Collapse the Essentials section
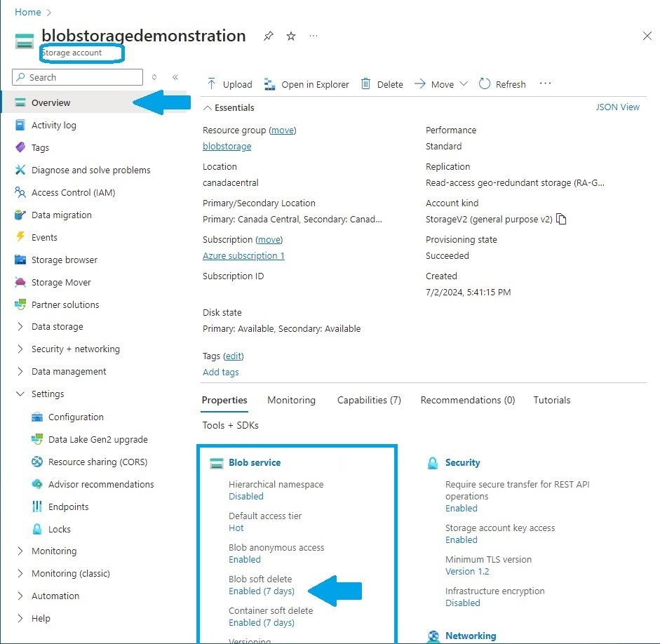The width and height of the screenshot is (660, 644). point(207,108)
